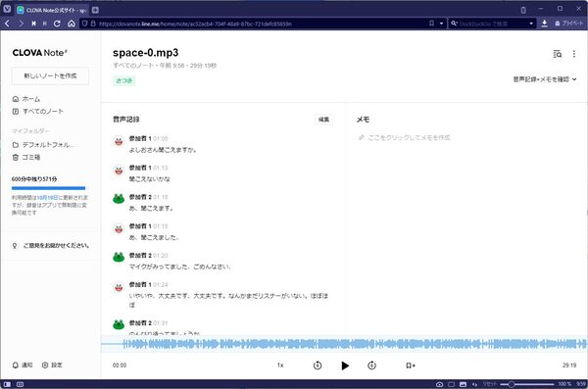
Task: Jump to timestamp 01:13
Action: point(161,168)
